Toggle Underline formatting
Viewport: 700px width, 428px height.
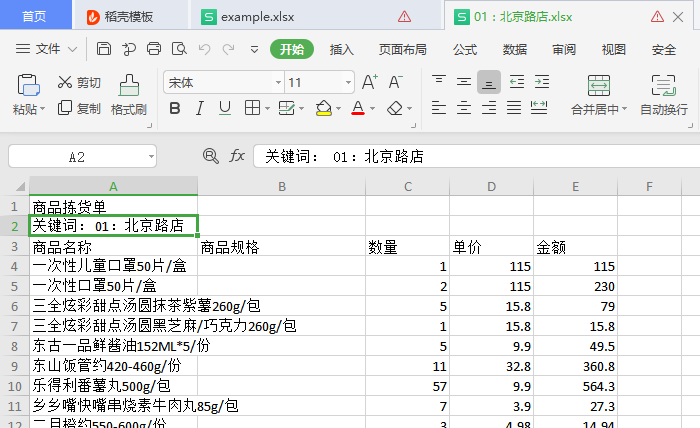coord(225,108)
